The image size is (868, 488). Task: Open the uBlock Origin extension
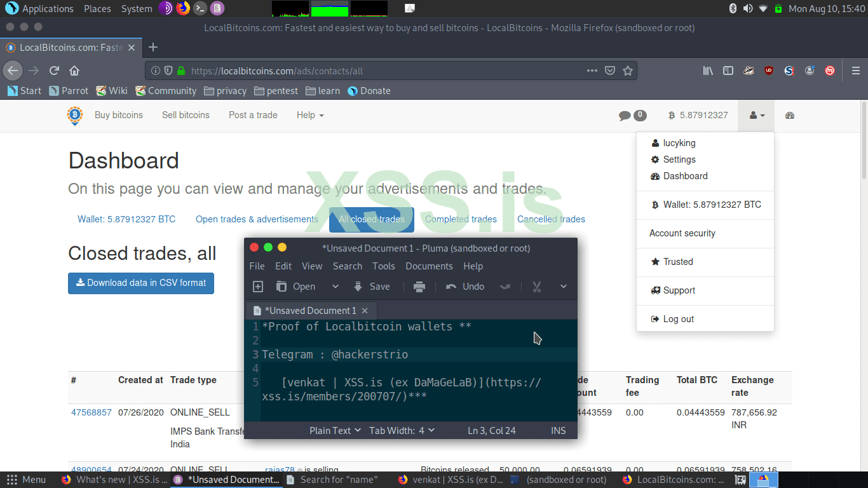tap(769, 71)
